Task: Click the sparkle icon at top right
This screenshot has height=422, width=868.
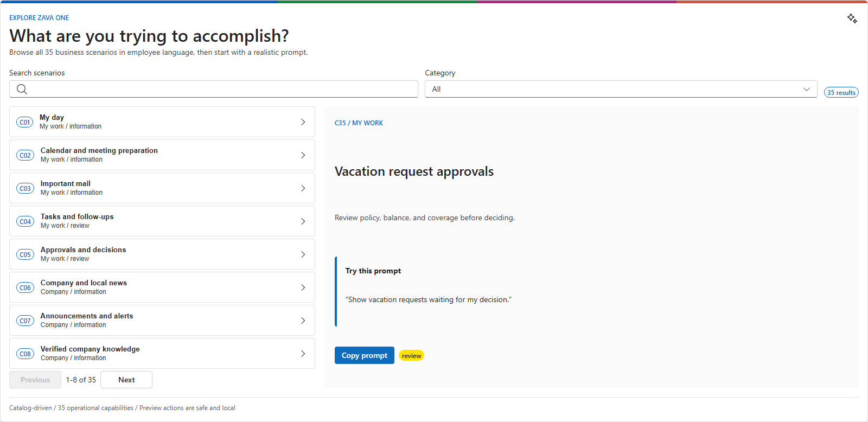Action: 852,18
